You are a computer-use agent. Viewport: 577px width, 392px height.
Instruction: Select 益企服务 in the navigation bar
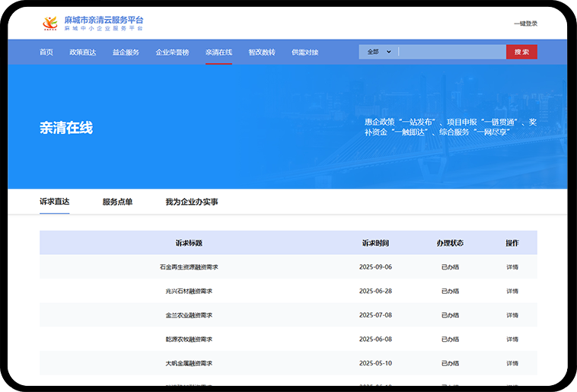click(126, 53)
